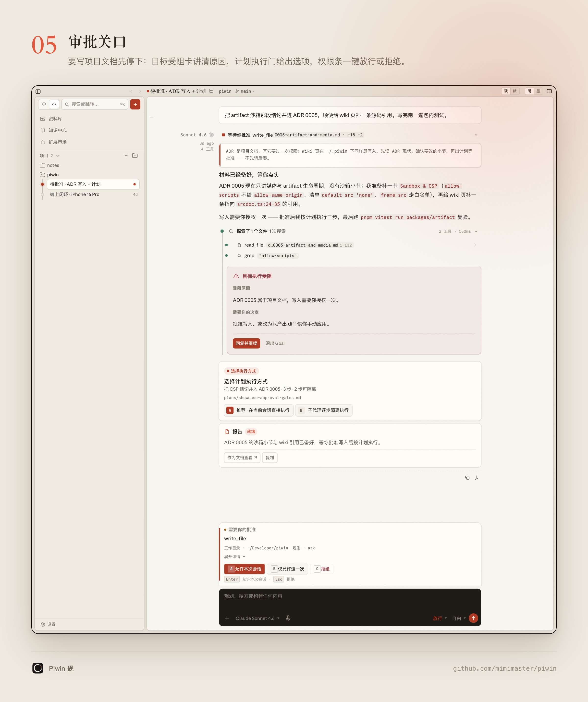Switch to code mode angle-brackets icon
Image resolution: width=588 pixels, height=702 pixels.
point(54,104)
